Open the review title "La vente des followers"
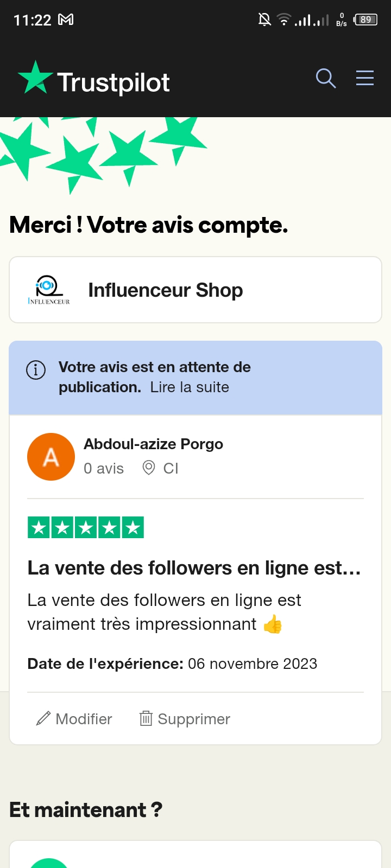This screenshot has height=868, width=391. point(194,568)
